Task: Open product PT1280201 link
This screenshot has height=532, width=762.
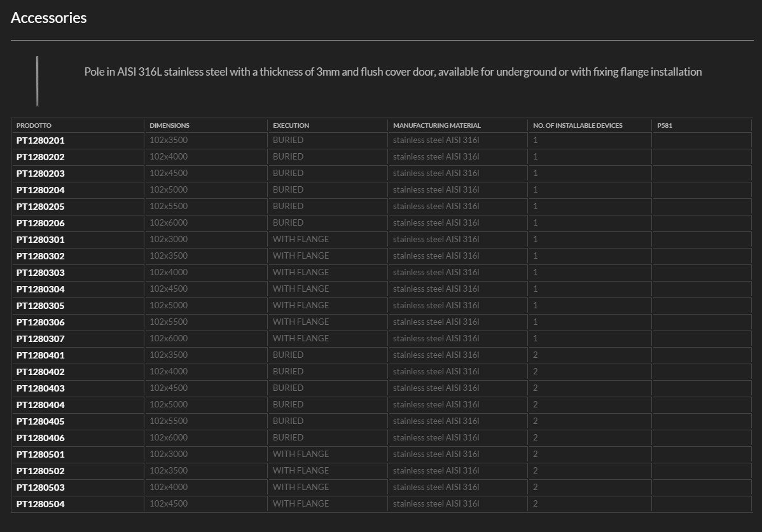Action: tap(41, 140)
